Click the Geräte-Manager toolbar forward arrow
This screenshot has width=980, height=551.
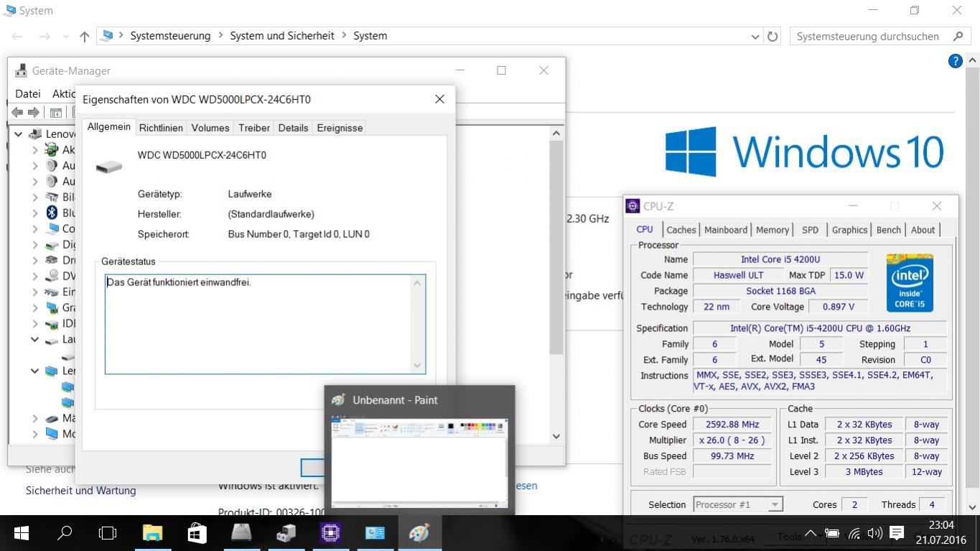pos(33,112)
